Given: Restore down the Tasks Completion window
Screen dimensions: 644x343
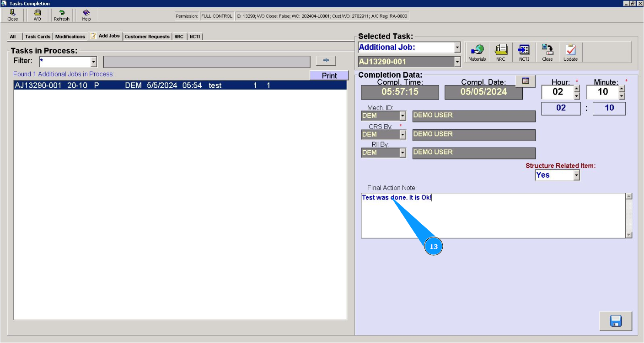Looking at the screenshot, I should tap(633, 3).
